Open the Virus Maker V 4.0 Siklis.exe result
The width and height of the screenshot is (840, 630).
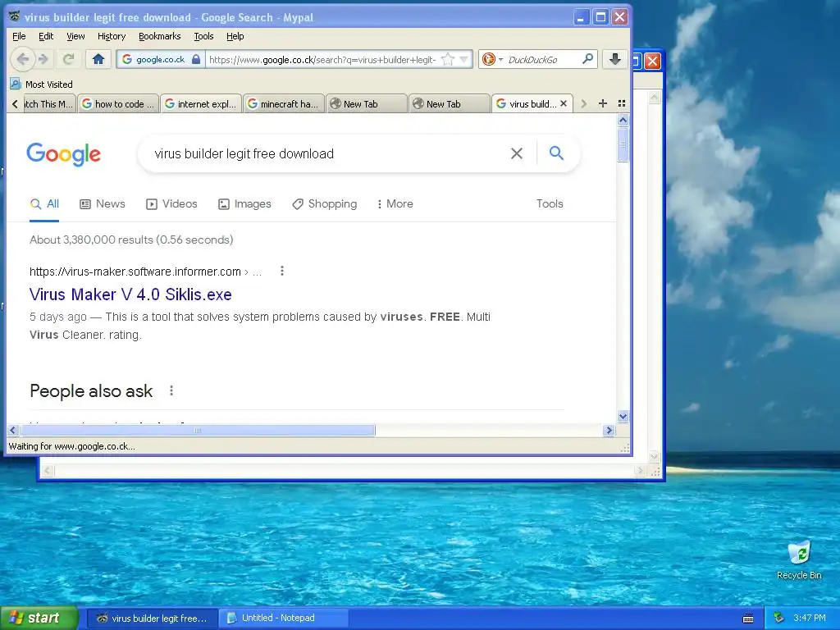[130, 294]
